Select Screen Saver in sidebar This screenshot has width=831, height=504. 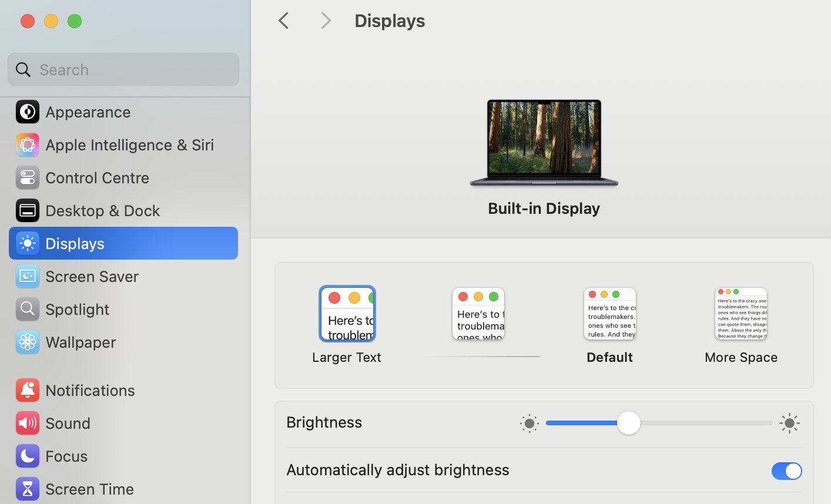123,276
